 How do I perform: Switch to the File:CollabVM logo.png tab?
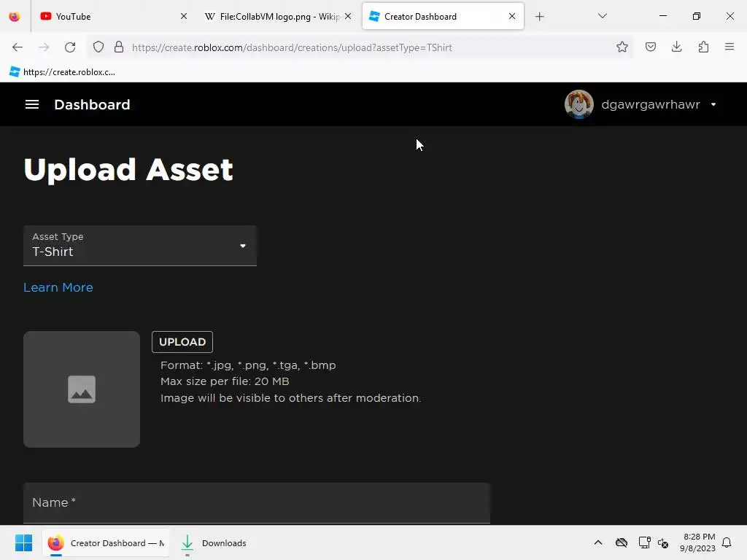(x=278, y=16)
